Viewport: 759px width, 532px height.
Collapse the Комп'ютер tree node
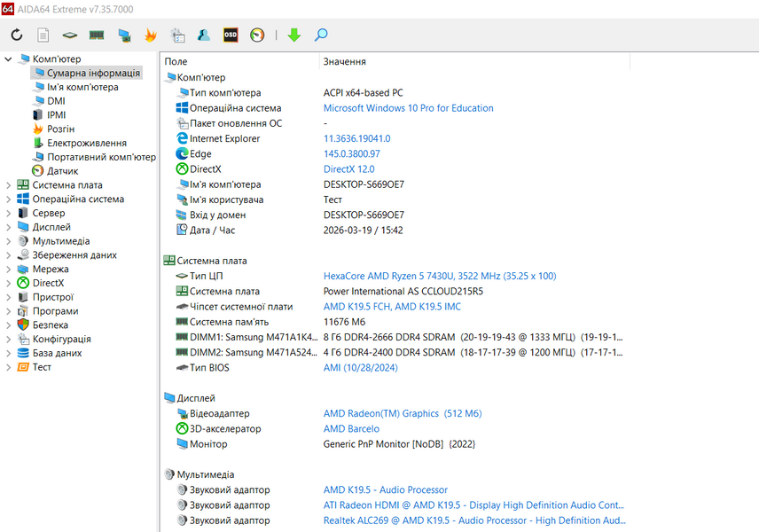pos(8,59)
